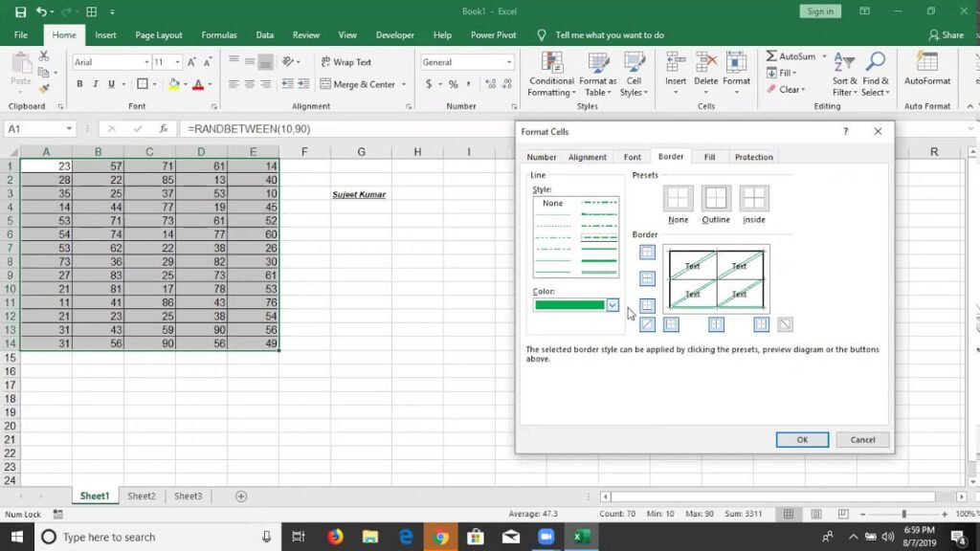Image resolution: width=980 pixels, height=551 pixels.
Task: Click AutoSum in Editing group
Action: tap(791, 56)
